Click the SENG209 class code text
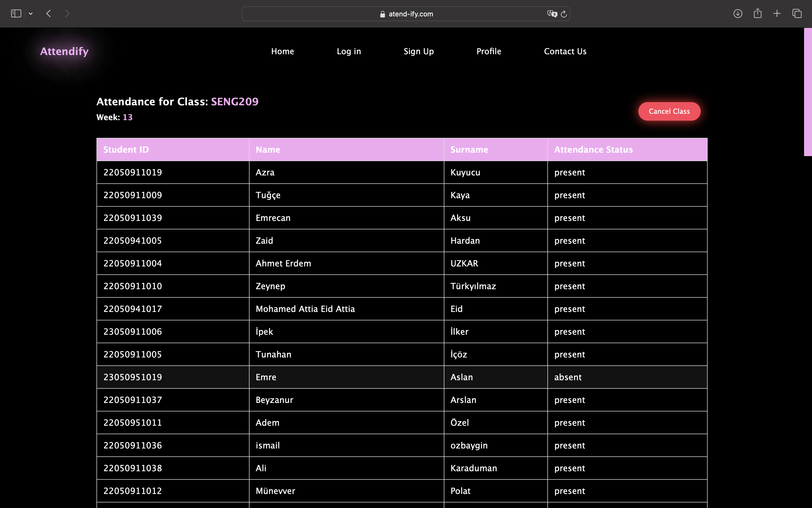This screenshot has height=508, width=812. click(x=234, y=101)
